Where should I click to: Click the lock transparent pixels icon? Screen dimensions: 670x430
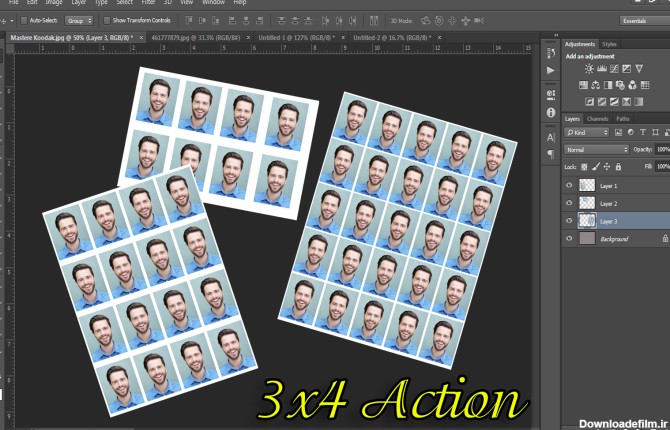point(583,165)
